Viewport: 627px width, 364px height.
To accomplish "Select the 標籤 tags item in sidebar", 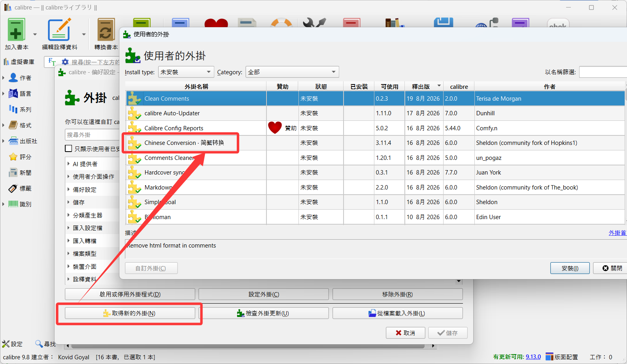I will tap(20, 188).
